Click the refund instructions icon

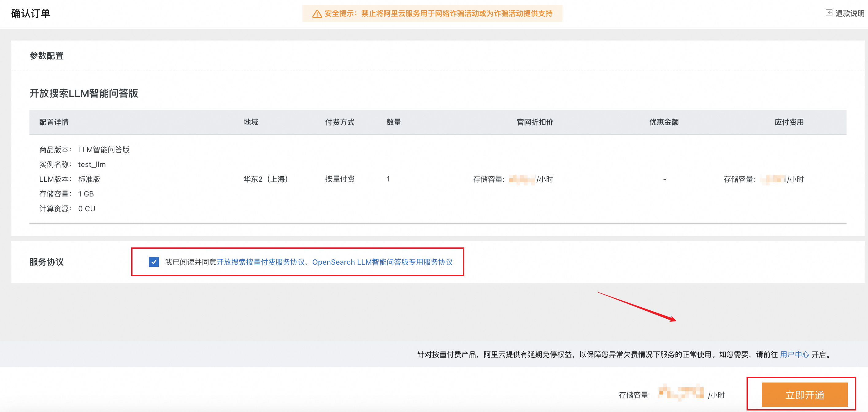point(828,13)
